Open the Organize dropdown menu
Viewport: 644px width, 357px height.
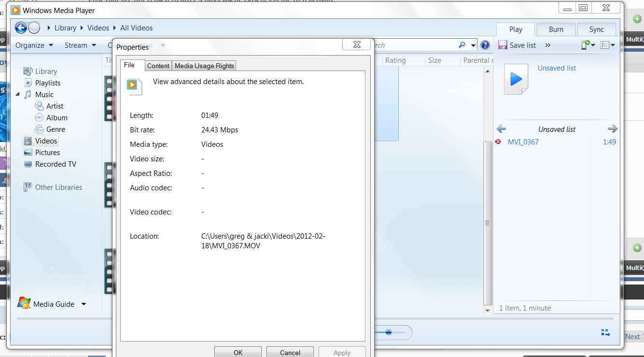tap(34, 45)
